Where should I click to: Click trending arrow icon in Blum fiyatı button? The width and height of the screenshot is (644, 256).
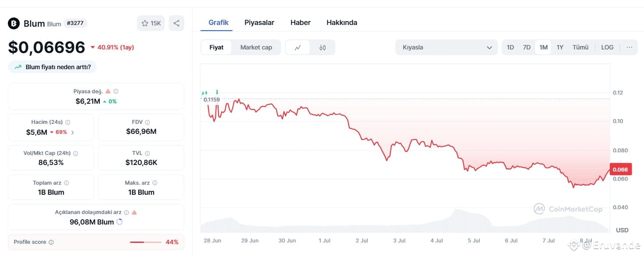tap(18, 67)
